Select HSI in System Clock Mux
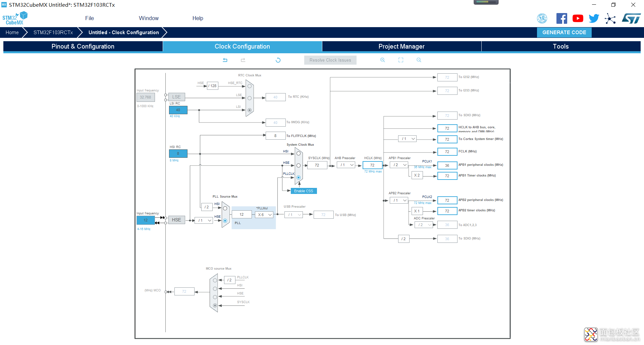Viewport: 644px width, 345px height. pos(299,153)
